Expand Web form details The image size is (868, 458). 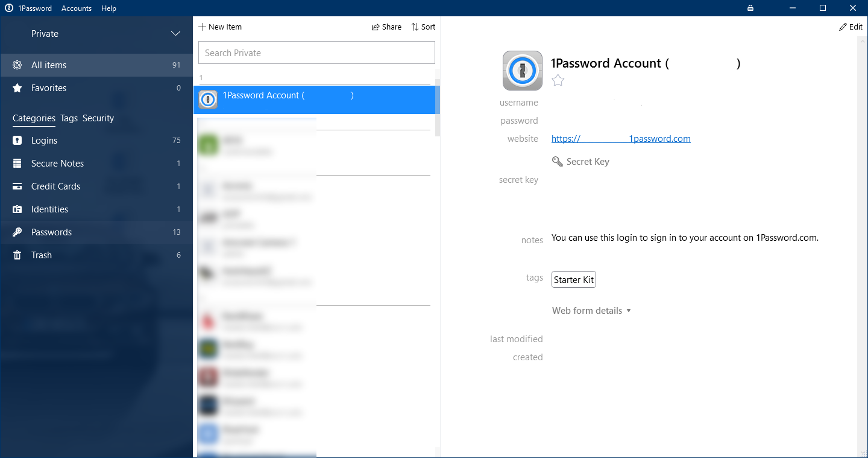click(591, 311)
